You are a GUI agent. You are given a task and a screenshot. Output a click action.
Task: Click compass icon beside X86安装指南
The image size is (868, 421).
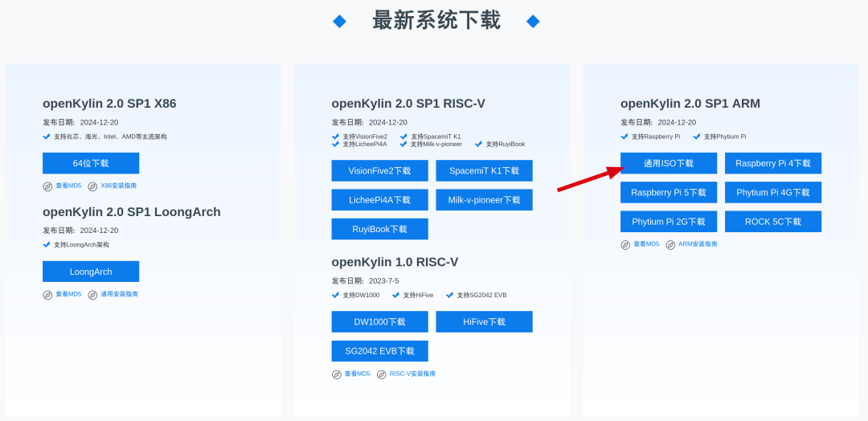(x=92, y=186)
